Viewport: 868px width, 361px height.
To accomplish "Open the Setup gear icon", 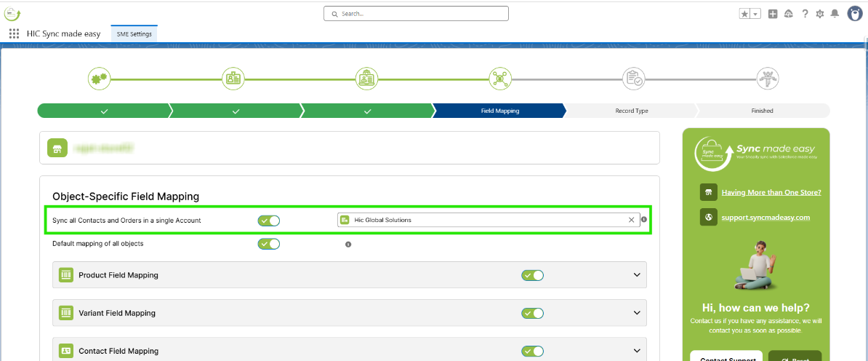I will (x=820, y=14).
